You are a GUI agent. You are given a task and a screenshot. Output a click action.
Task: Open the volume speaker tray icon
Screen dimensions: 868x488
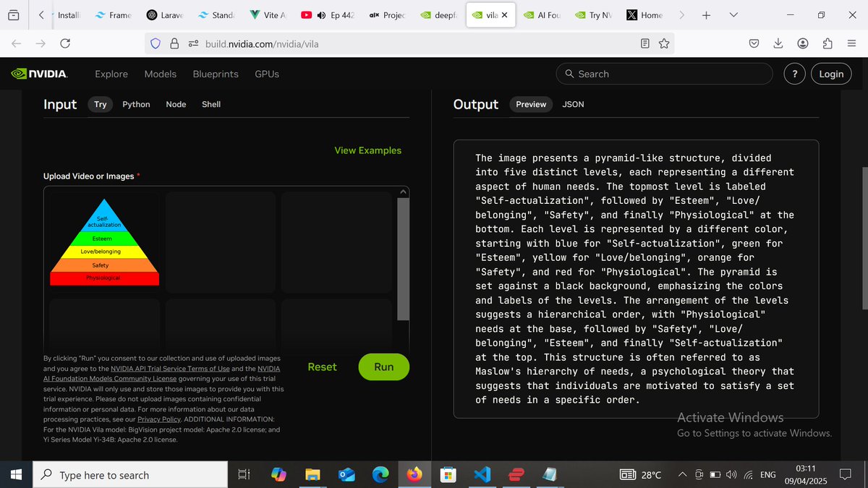click(x=731, y=475)
